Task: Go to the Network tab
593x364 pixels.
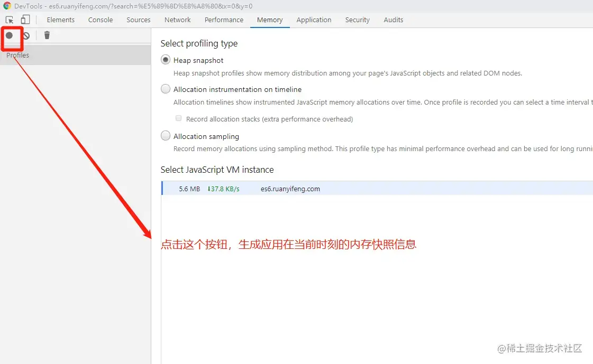Action: point(177,20)
